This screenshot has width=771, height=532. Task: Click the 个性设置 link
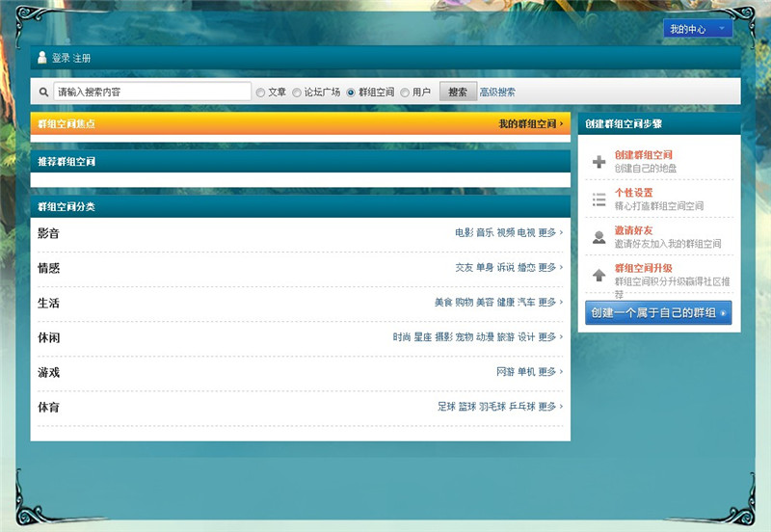[634, 193]
